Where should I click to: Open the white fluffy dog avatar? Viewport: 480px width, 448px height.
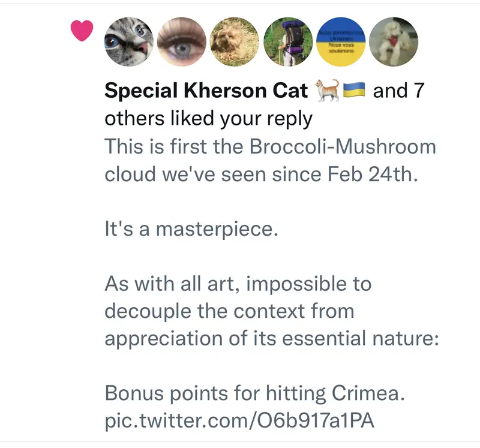pyautogui.click(x=392, y=41)
